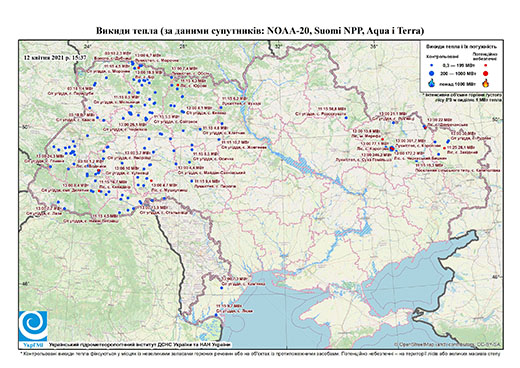This screenshot has height=368, width=520.
Task: Open the OpenStreetMap contributors attribution
Action: pos(447,345)
